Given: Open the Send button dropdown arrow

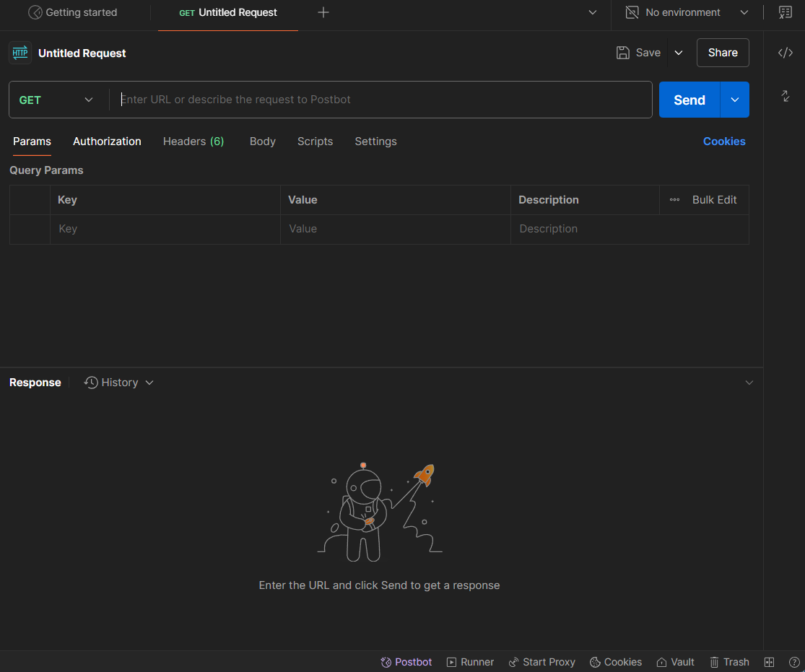Looking at the screenshot, I should click(x=735, y=100).
